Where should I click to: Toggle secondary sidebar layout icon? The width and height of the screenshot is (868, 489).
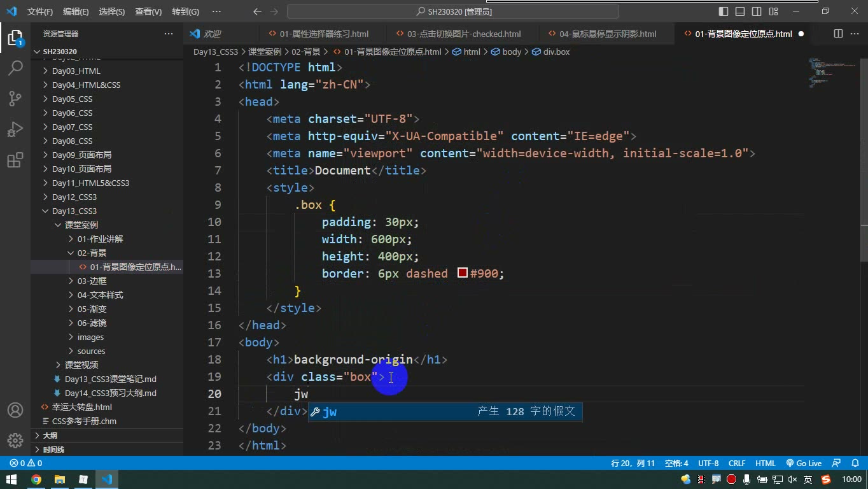[x=757, y=11]
